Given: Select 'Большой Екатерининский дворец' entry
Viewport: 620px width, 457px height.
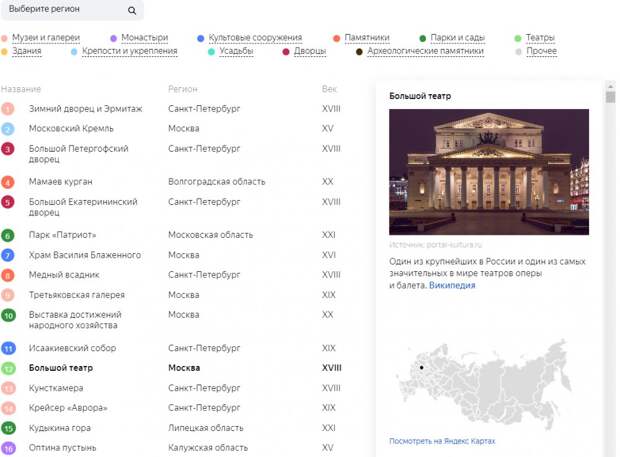Looking at the screenshot, I should click(83, 207).
